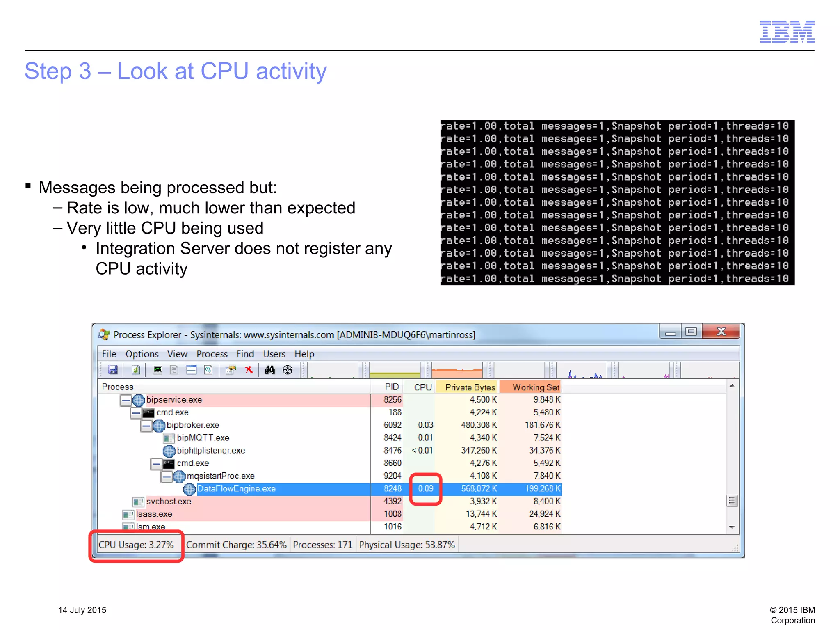This screenshot has height=630, width=840.
Task: Toggle the lower pane toolbar icon
Action: click(191, 370)
